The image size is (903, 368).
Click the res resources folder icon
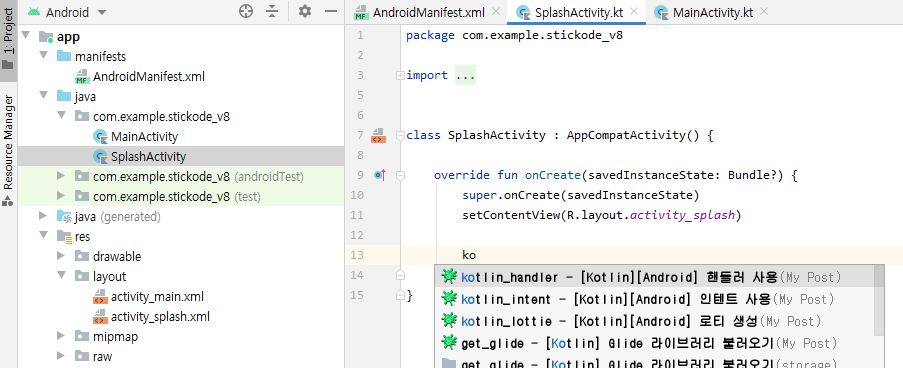click(64, 237)
